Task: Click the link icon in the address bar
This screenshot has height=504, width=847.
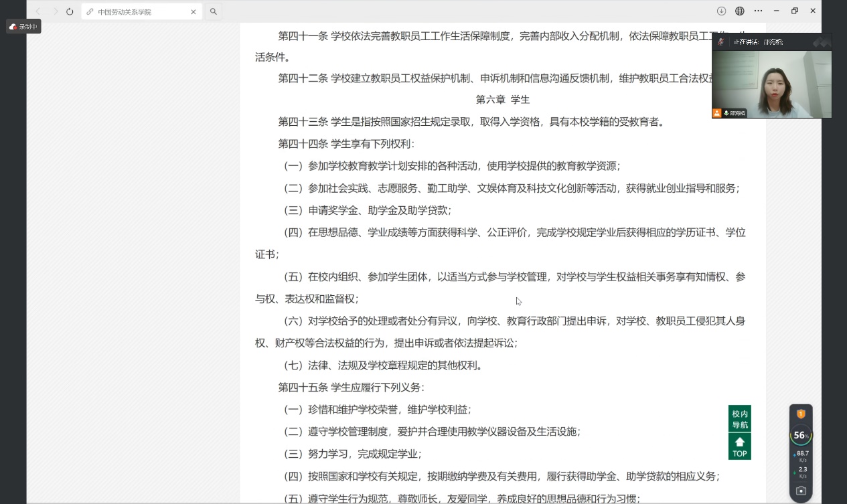Action: tap(90, 11)
